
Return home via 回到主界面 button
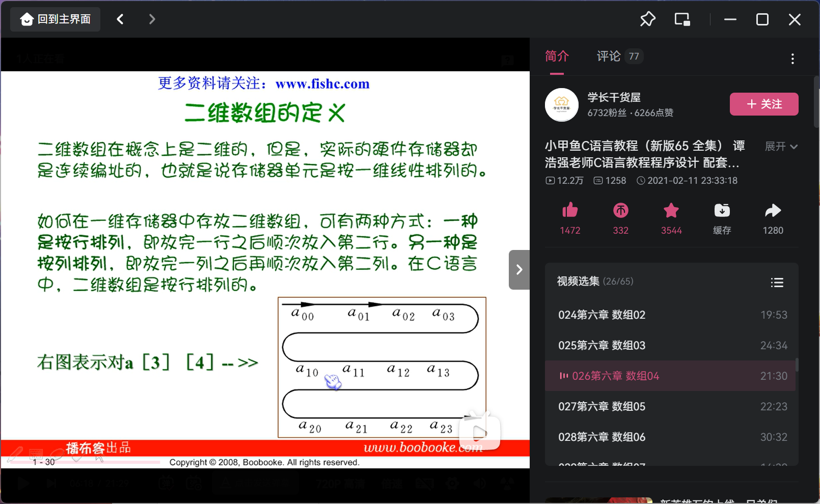[54, 19]
